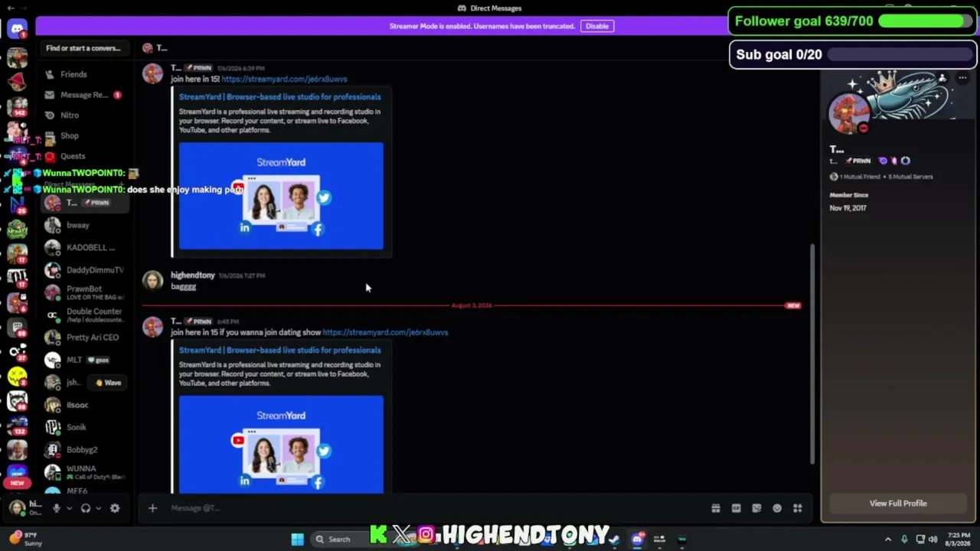Open the upper StreamYard embed title link
This screenshot has height=551, width=980.
pyautogui.click(x=279, y=97)
